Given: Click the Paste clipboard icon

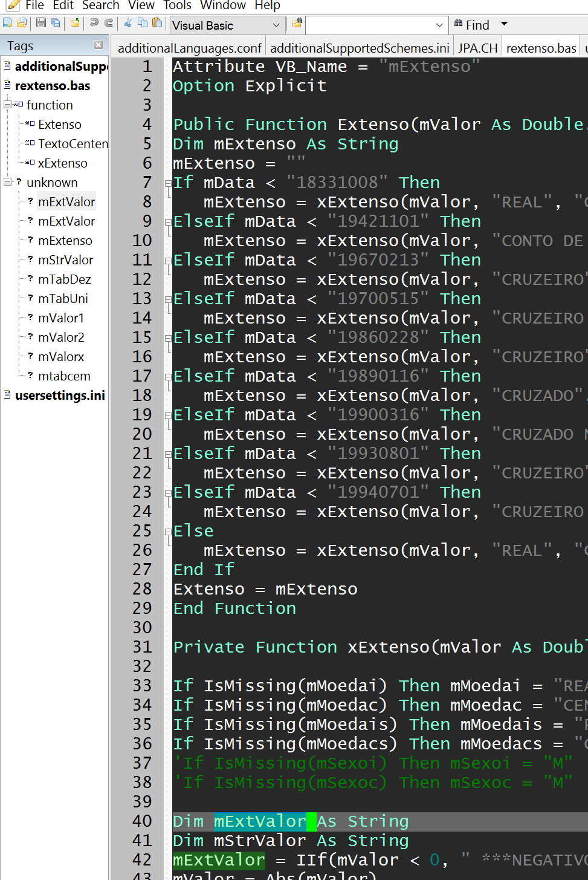Looking at the screenshot, I should pos(157,24).
